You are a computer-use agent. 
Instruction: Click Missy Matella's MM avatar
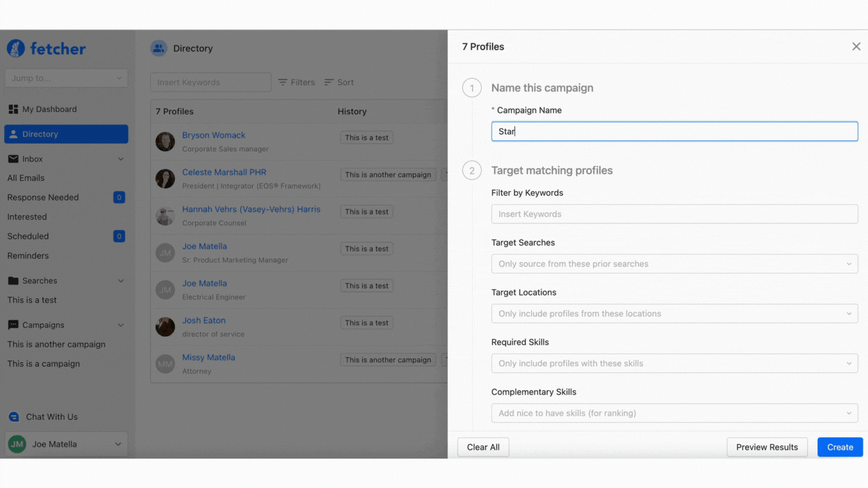[x=165, y=364]
